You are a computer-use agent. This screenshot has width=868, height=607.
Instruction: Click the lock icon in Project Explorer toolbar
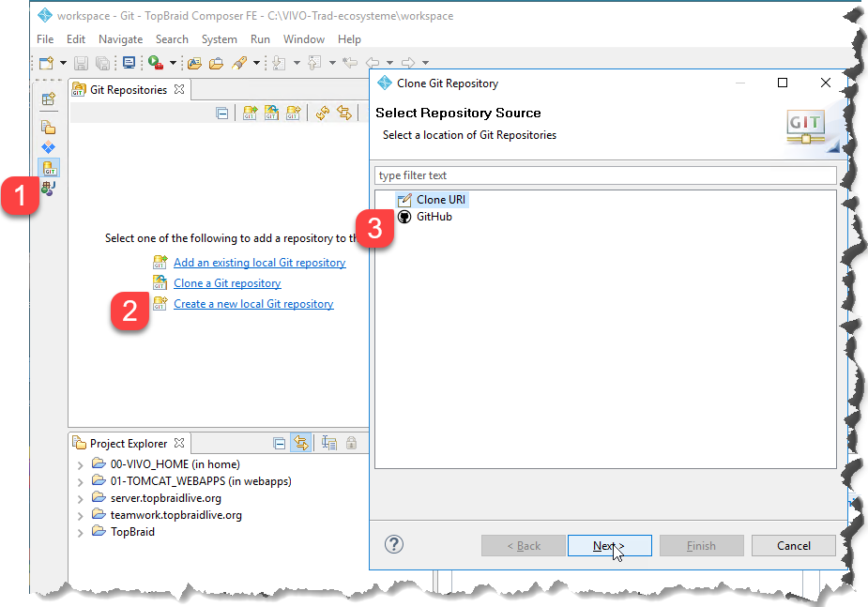(x=351, y=443)
